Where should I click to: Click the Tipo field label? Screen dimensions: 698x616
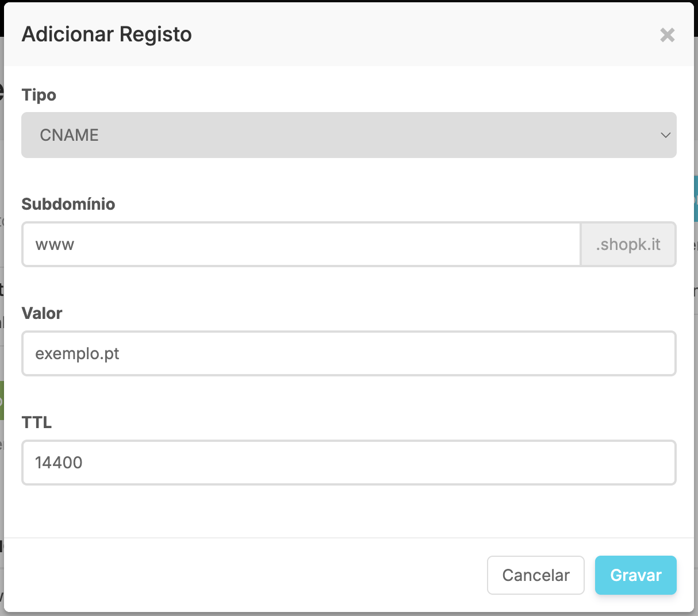point(39,95)
